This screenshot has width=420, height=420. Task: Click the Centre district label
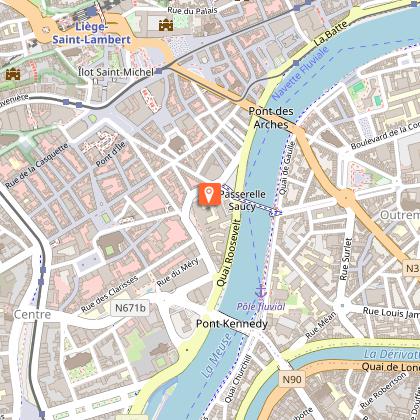32,314
